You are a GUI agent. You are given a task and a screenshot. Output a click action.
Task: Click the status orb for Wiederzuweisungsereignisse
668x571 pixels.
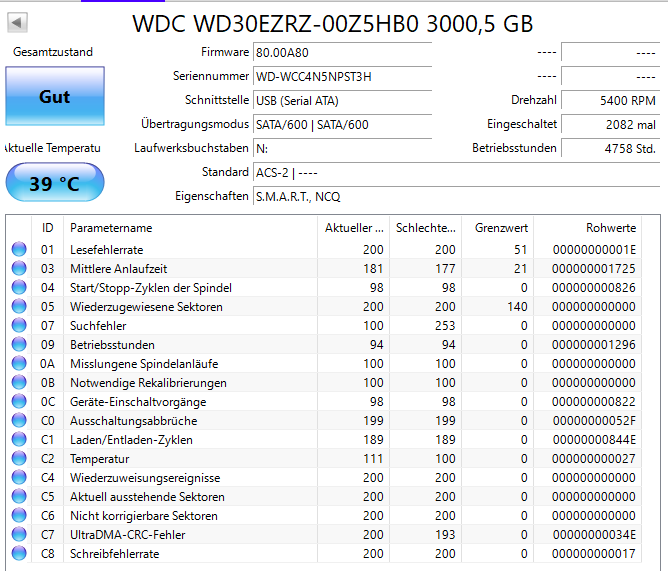pos(19,477)
